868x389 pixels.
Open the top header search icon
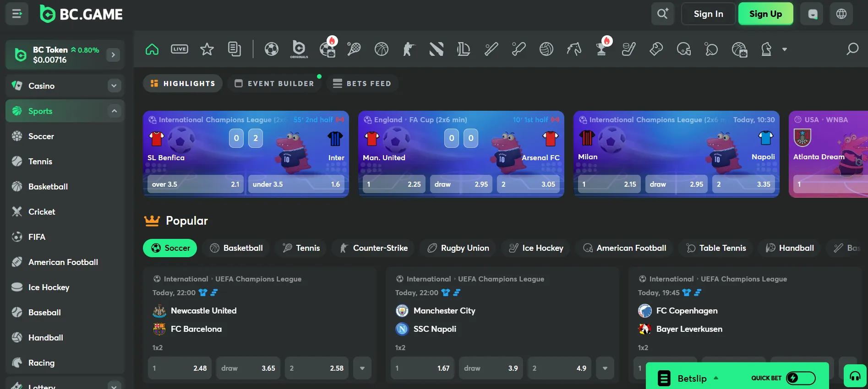pos(663,14)
